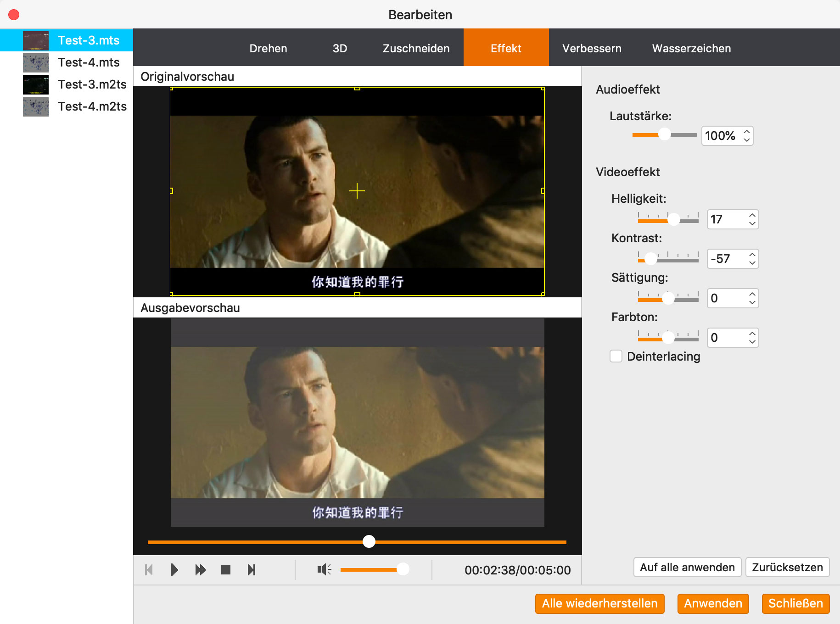840x624 pixels.
Task: Decrease Lautstärke with the down stepper arrow
Action: point(747,140)
